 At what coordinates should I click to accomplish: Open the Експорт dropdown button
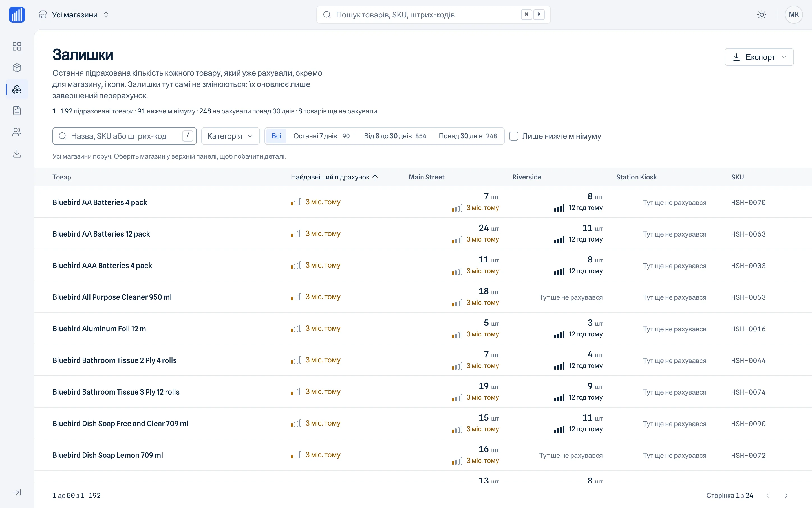(x=759, y=57)
